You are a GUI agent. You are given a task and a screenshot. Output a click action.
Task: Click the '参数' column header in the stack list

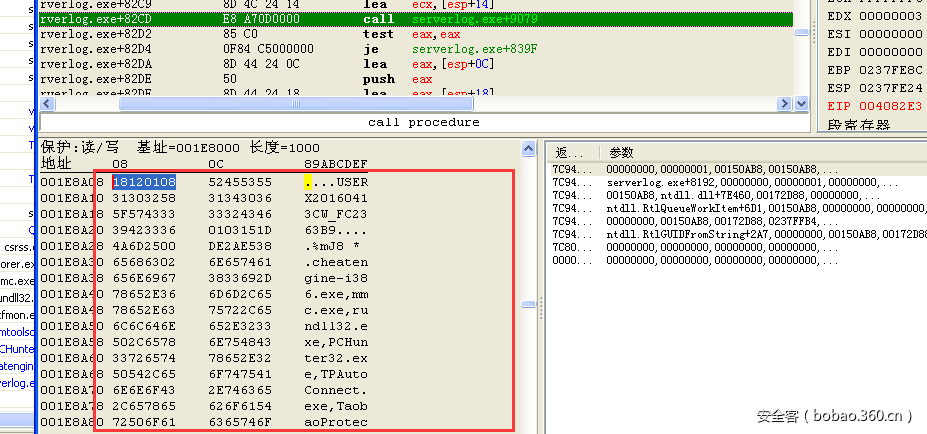click(x=622, y=153)
